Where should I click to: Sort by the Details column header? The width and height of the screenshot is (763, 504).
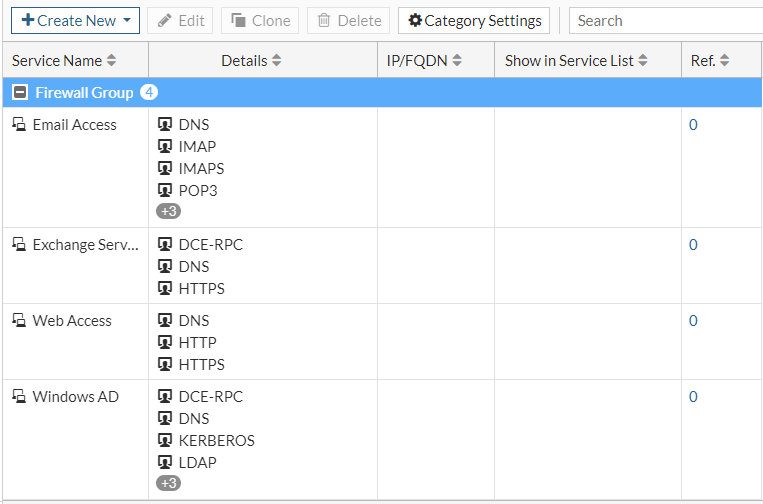[276, 61]
